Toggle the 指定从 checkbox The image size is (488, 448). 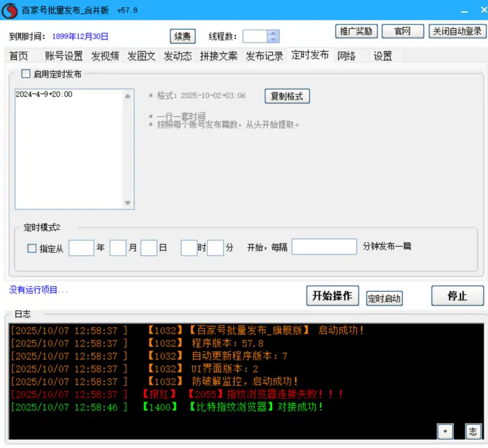click(x=32, y=248)
